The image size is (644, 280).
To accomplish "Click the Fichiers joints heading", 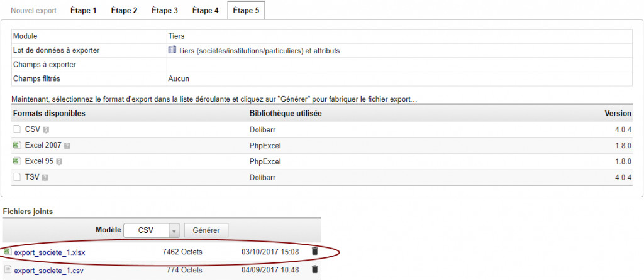I will coord(28,212).
